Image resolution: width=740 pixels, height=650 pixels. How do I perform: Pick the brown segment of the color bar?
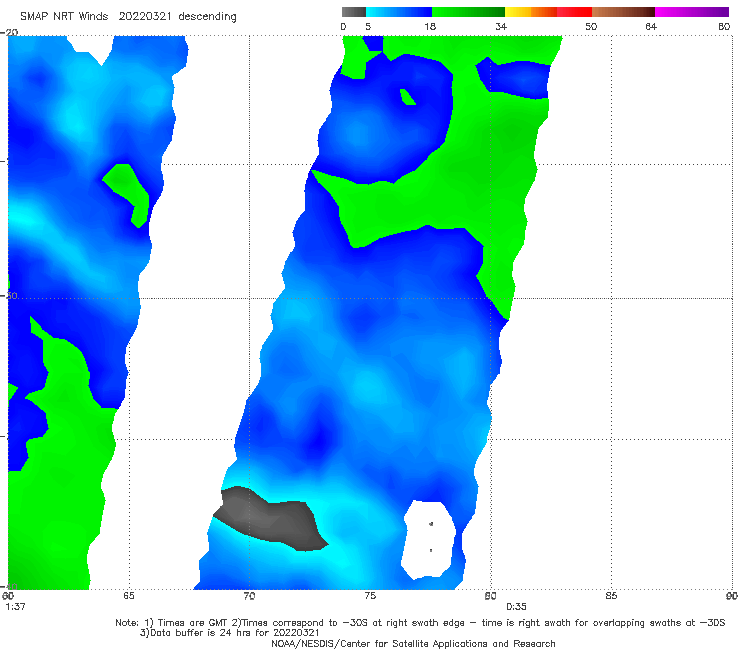click(x=623, y=12)
